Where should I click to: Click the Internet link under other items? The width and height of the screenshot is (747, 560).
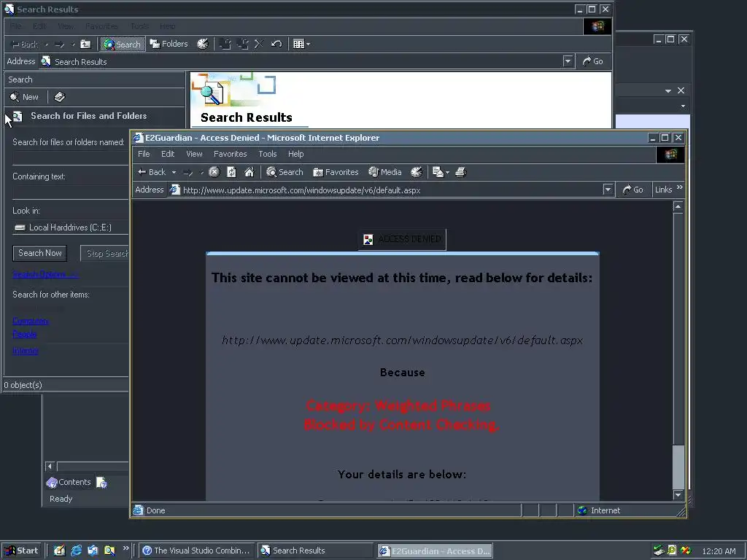[x=26, y=351]
